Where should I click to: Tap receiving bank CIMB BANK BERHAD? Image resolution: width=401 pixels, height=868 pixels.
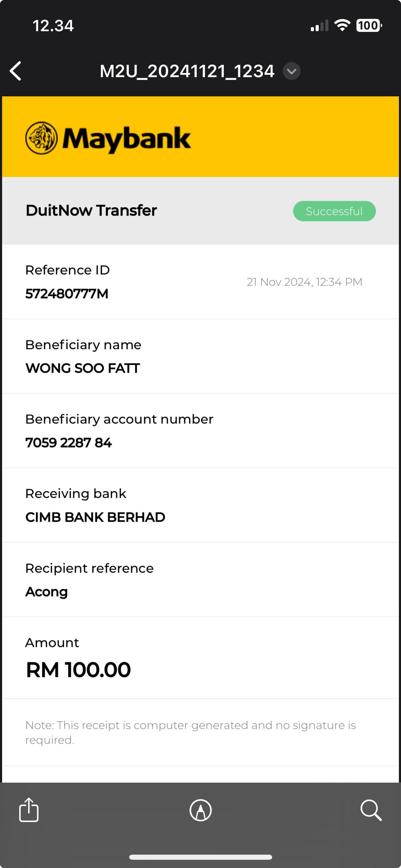pyautogui.click(x=95, y=517)
